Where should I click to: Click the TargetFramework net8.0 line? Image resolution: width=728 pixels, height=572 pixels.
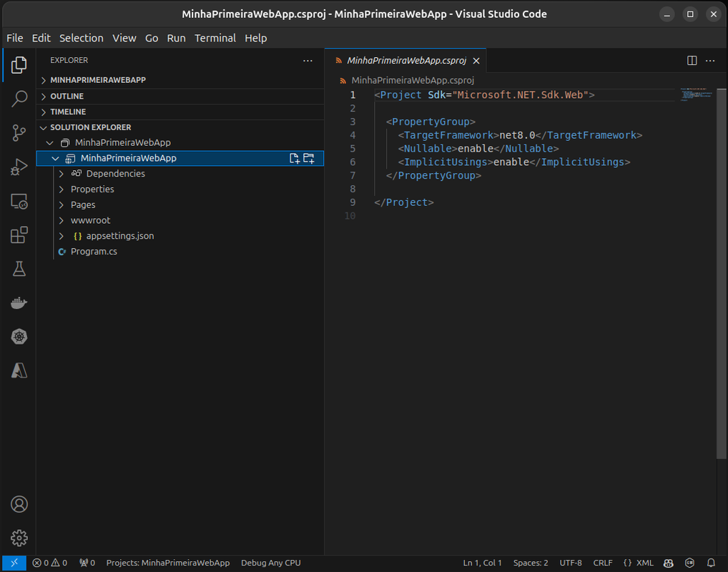click(x=520, y=135)
